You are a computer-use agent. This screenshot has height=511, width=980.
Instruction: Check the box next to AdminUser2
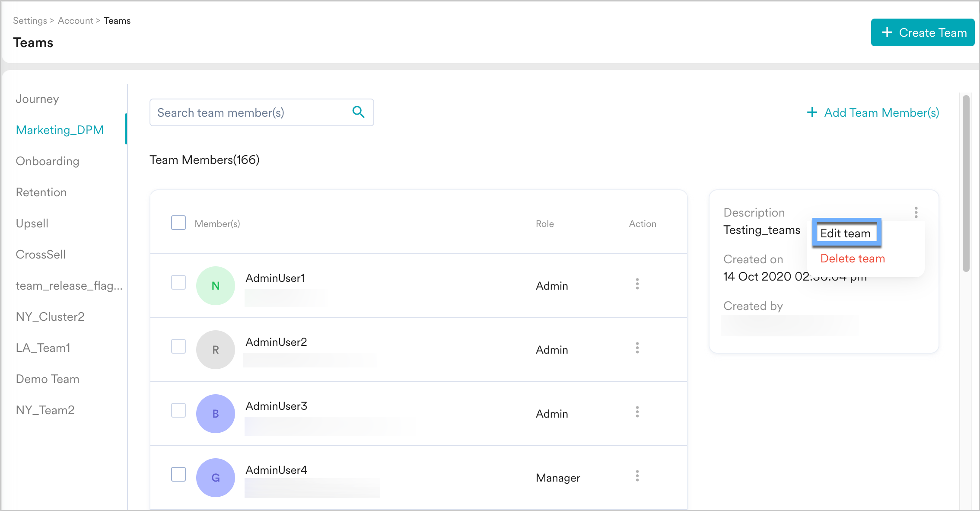pos(178,346)
